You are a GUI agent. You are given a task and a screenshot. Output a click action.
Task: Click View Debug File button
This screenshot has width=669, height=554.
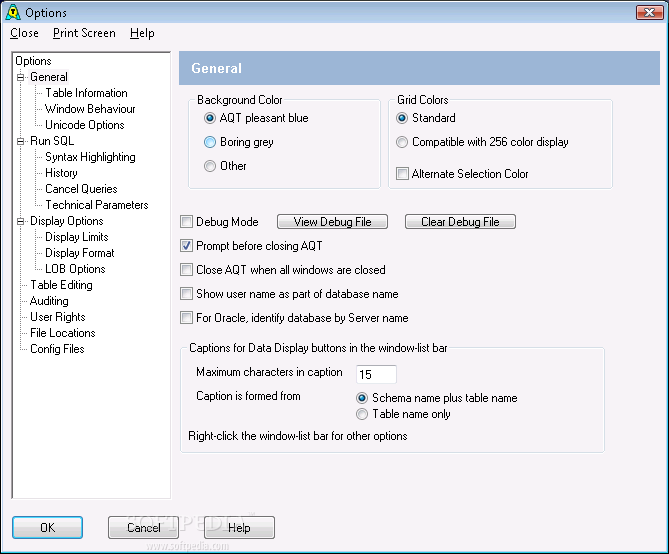pyautogui.click(x=332, y=222)
